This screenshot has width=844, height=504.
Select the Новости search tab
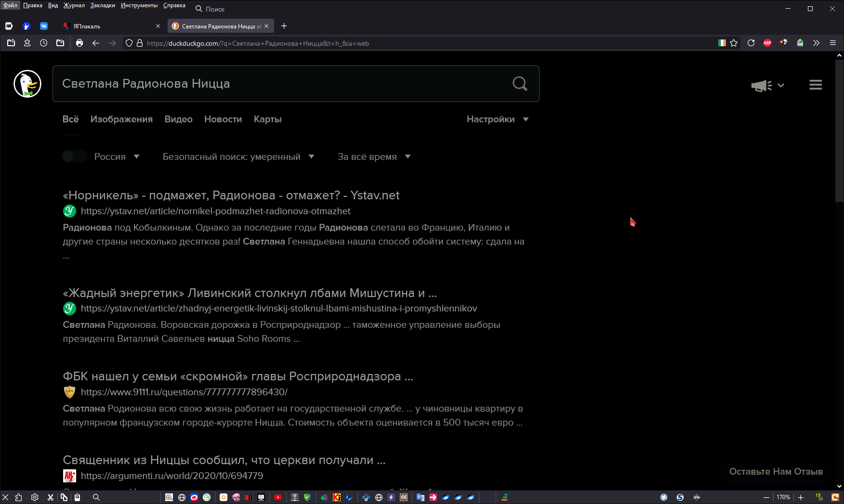tap(223, 119)
